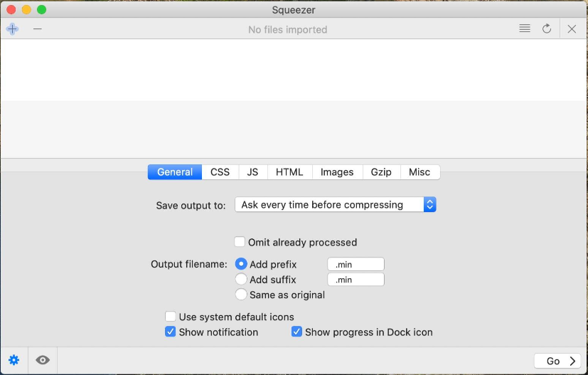Click the prefix .min text field
Image resolution: width=588 pixels, height=375 pixels.
pos(356,264)
